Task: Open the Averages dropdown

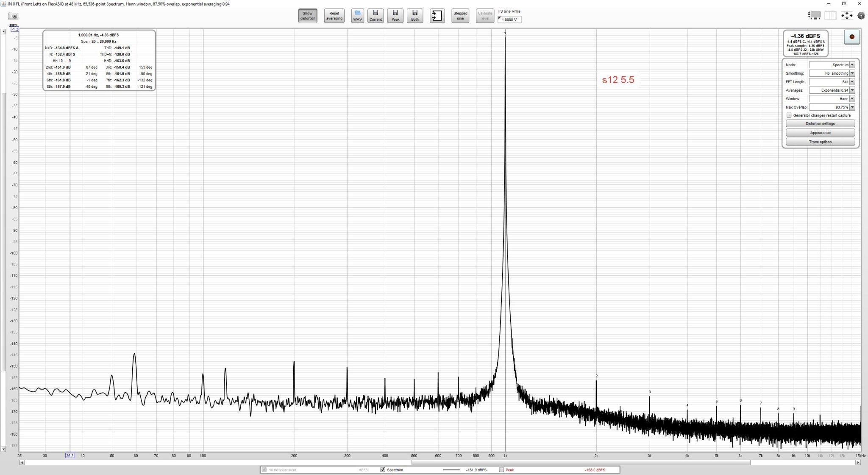Action: [x=832, y=90]
